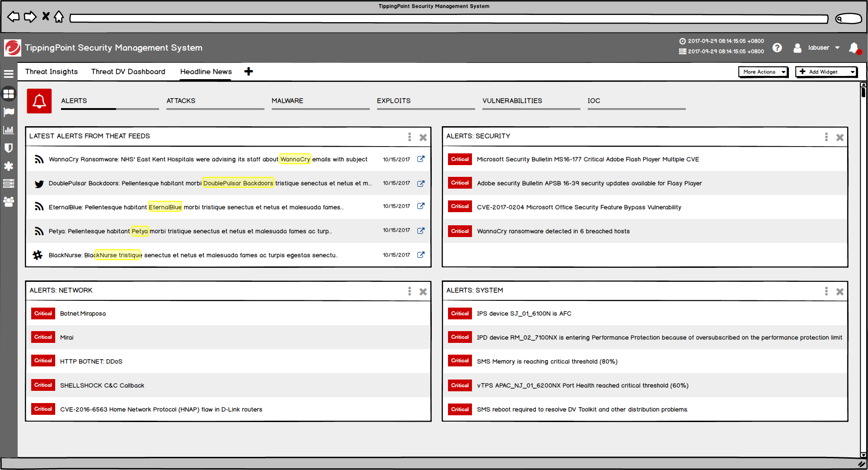This screenshot has width=868, height=470.
Task: Open CVE-2017-0204 Microsoft Office alert
Action: [x=644, y=207]
